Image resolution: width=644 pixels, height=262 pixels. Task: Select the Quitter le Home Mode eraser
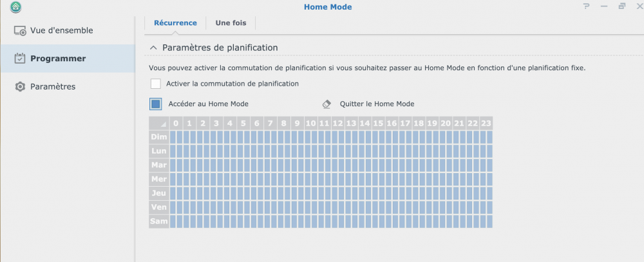327,104
